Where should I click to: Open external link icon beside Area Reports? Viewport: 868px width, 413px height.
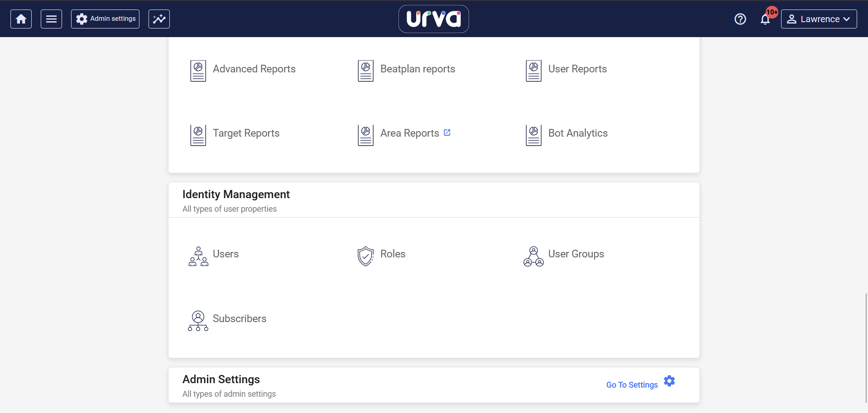447,133
